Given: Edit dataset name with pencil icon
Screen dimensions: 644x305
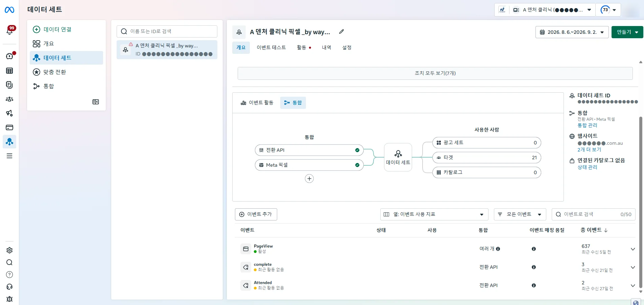Looking at the screenshot, I should (341, 31).
